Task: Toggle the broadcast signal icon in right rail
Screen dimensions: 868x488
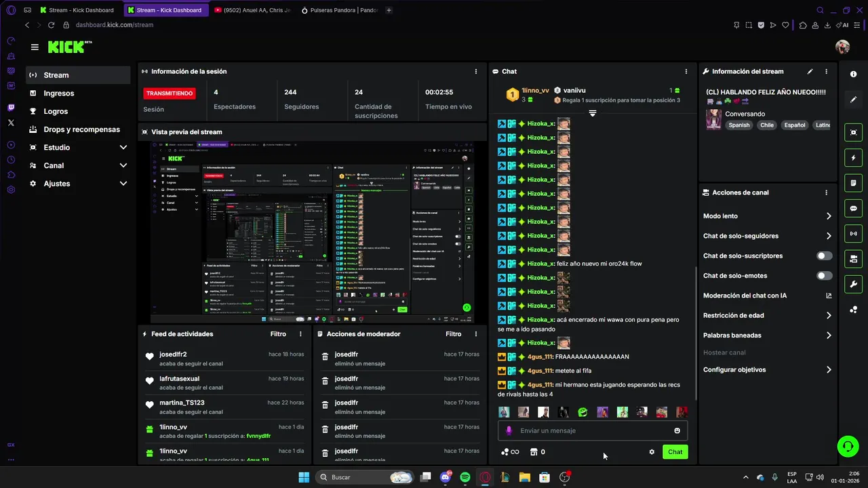Action: [853, 233]
